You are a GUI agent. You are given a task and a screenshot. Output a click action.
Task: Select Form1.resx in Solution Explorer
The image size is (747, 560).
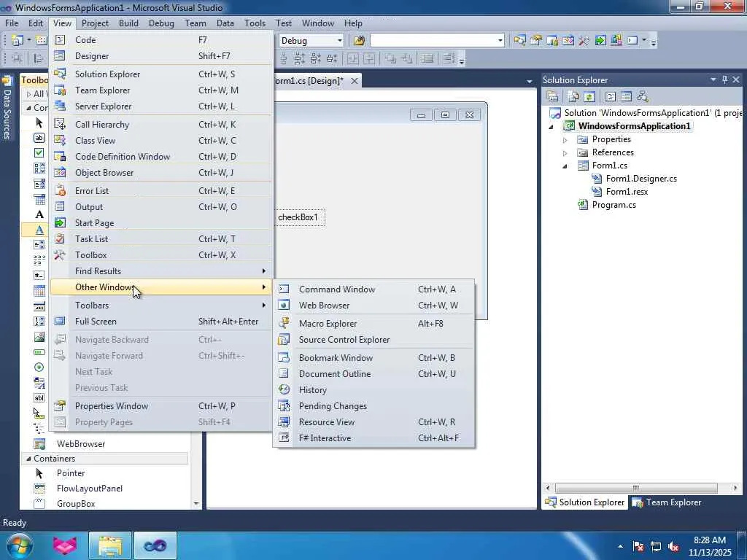tap(627, 192)
